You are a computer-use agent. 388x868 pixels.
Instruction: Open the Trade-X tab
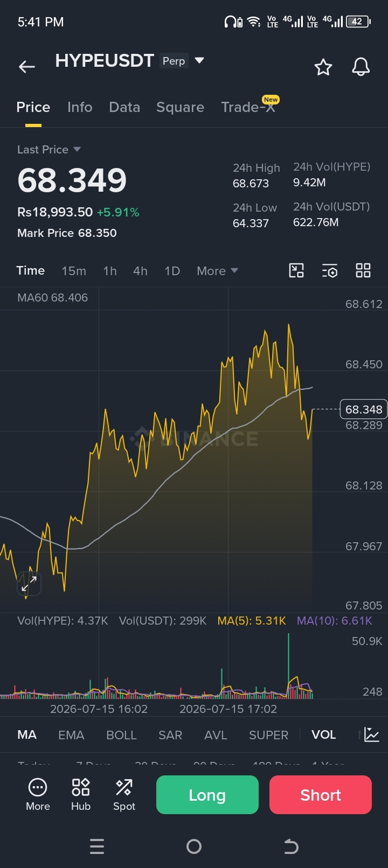pyautogui.click(x=248, y=107)
